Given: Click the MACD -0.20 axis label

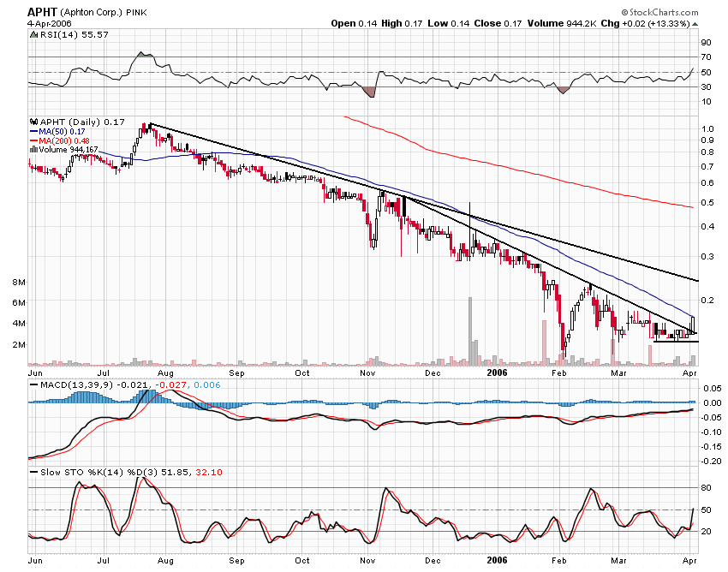Looking at the screenshot, I should pyautogui.click(x=711, y=462).
